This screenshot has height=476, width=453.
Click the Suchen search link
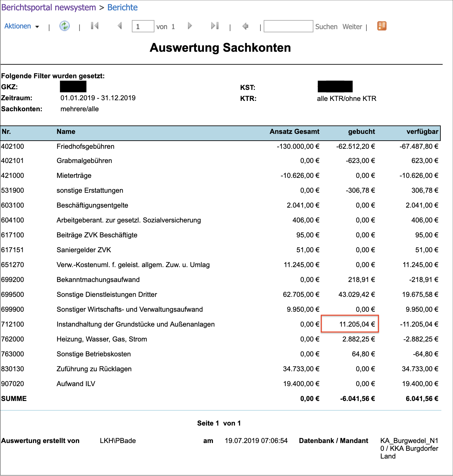326,27
